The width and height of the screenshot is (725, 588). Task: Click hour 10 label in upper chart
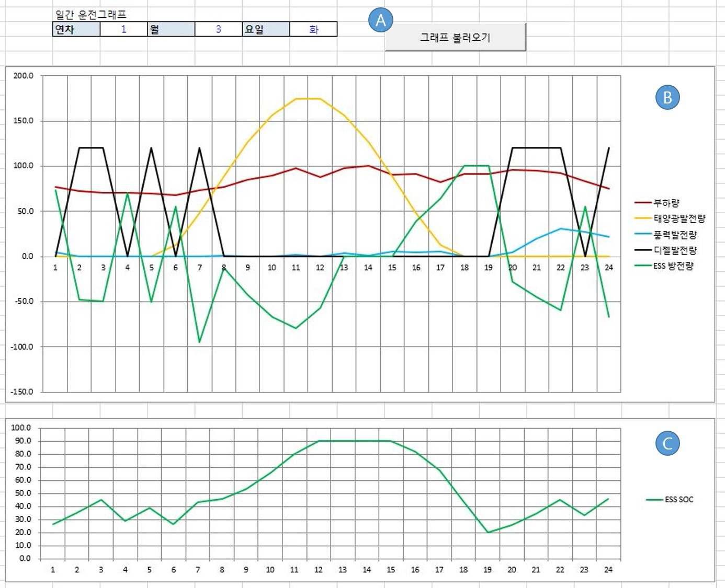[271, 268]
